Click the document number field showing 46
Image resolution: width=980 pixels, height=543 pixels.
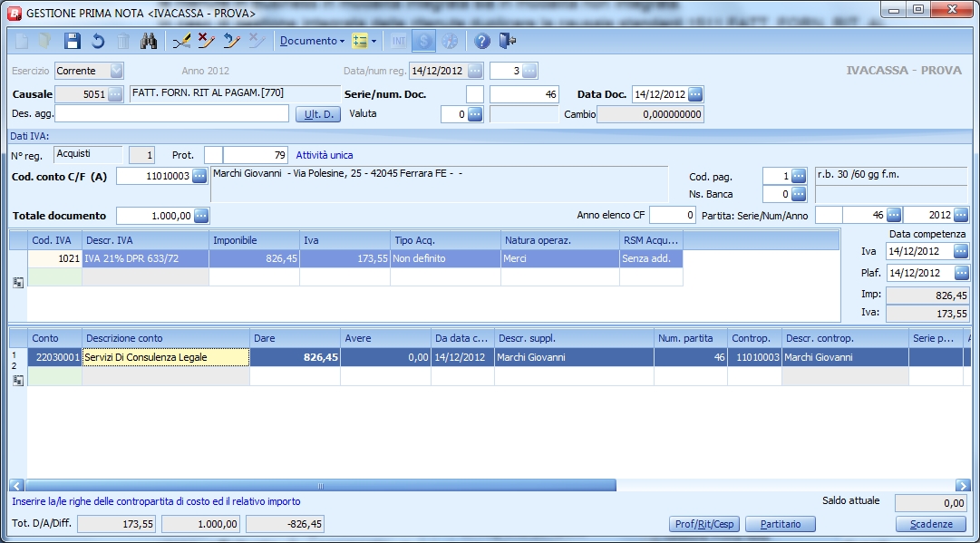click(524, 94)
